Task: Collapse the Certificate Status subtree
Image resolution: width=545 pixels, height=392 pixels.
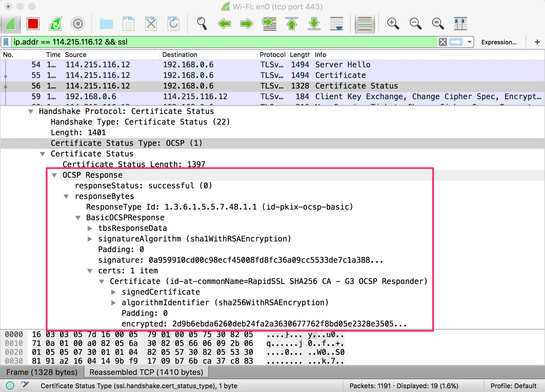Action: (43, 154)
